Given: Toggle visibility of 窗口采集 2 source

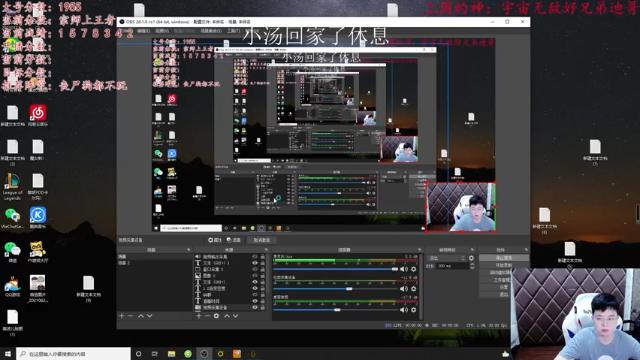Looking at the screenshot, I should coord(255,269).
